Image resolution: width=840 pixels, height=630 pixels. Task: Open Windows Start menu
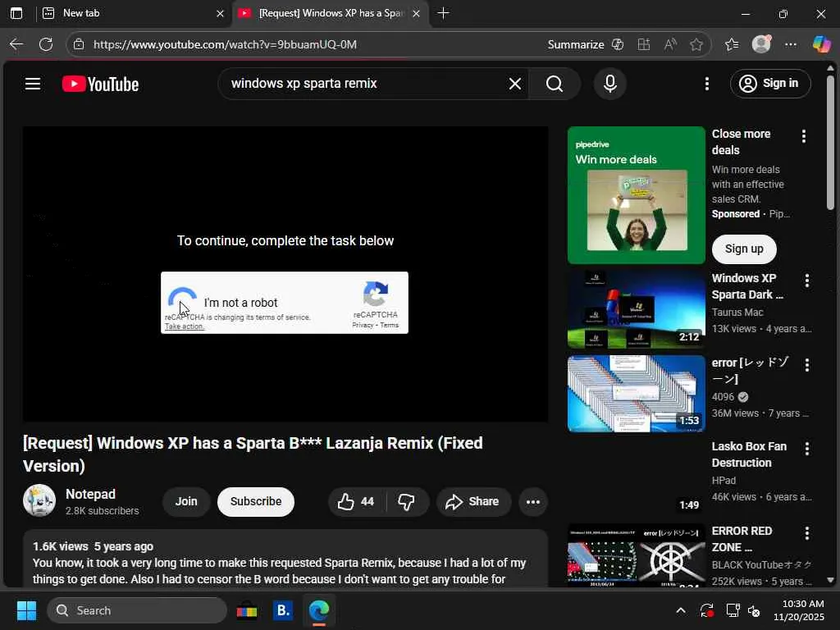tap(26, 610)
